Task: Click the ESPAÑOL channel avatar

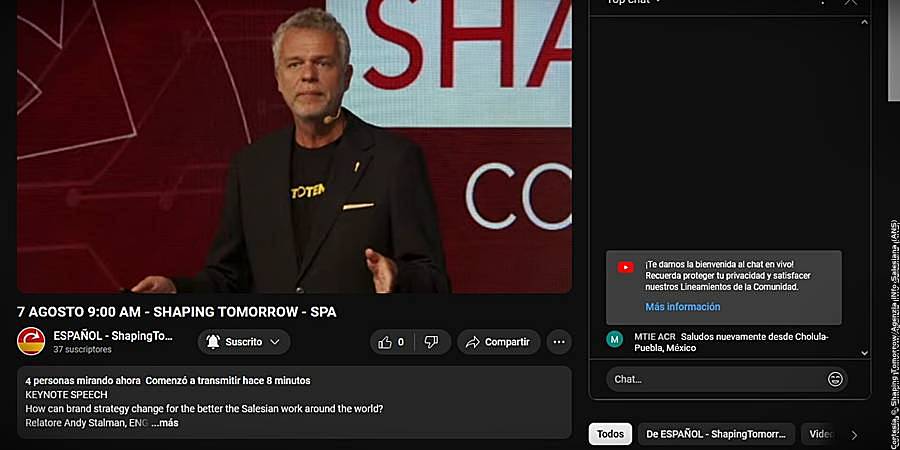Action: [31, 342]
